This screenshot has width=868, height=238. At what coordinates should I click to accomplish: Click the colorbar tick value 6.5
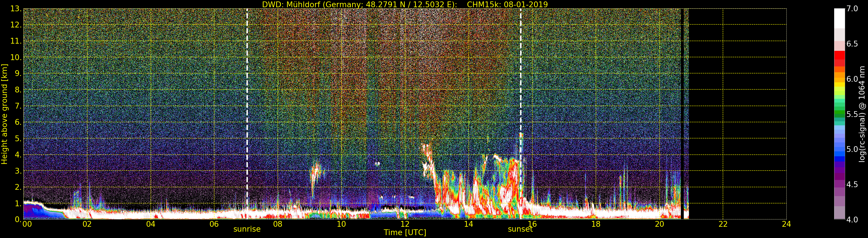[x=852, y=44]
